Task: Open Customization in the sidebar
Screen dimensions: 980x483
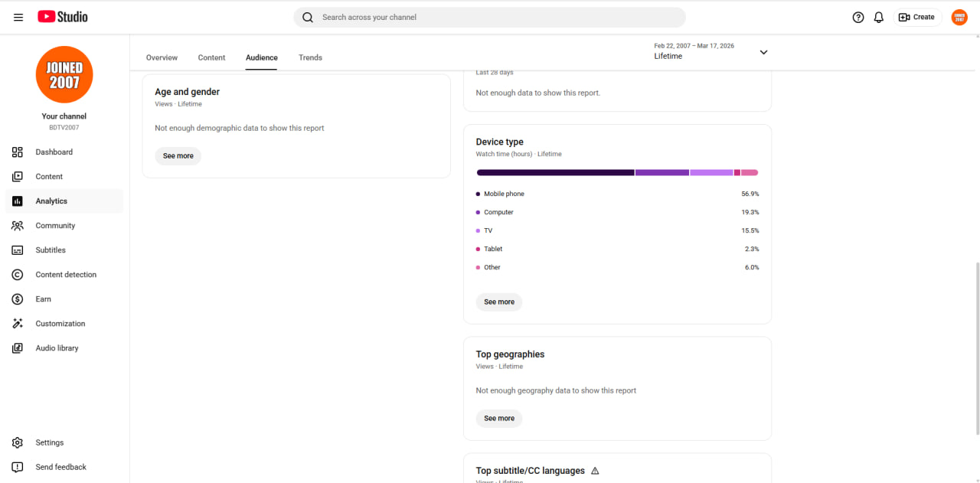Action: tap(64, 324)
